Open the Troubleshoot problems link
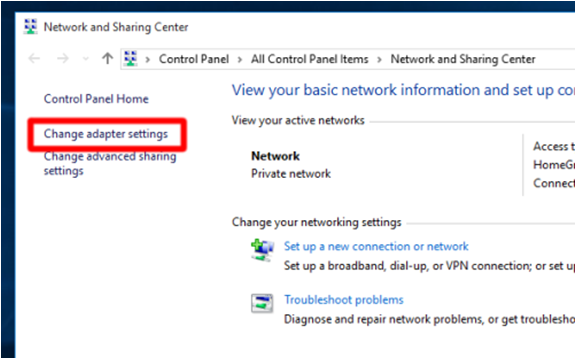 tap(344, 300)
